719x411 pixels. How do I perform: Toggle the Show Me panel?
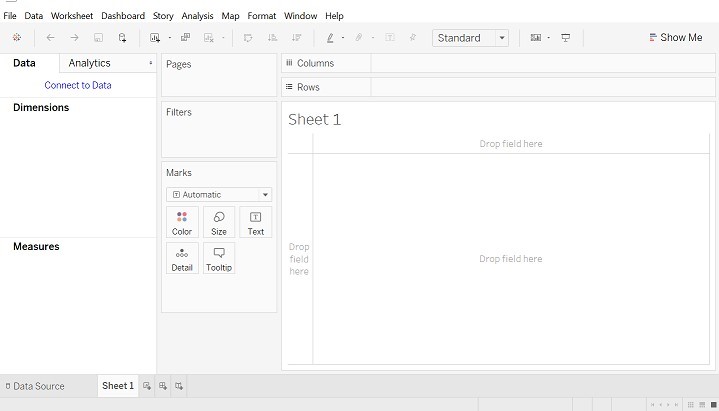[674, 38]
